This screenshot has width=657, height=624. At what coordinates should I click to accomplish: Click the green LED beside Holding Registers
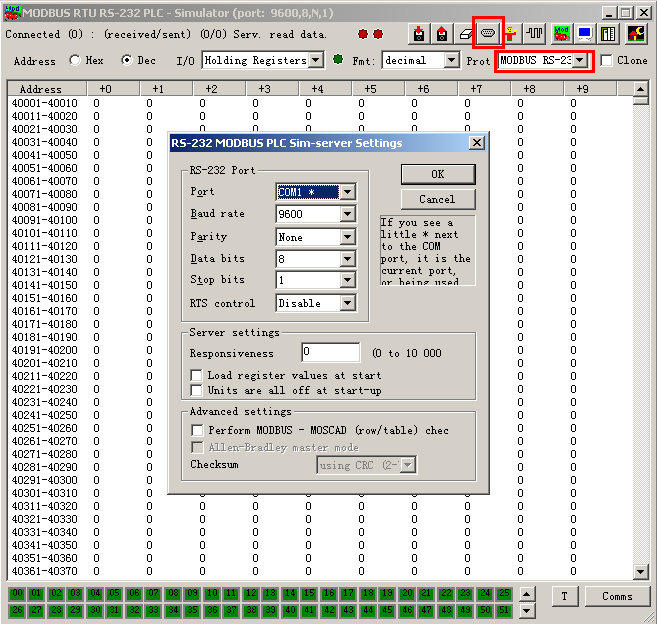point(338,59)
